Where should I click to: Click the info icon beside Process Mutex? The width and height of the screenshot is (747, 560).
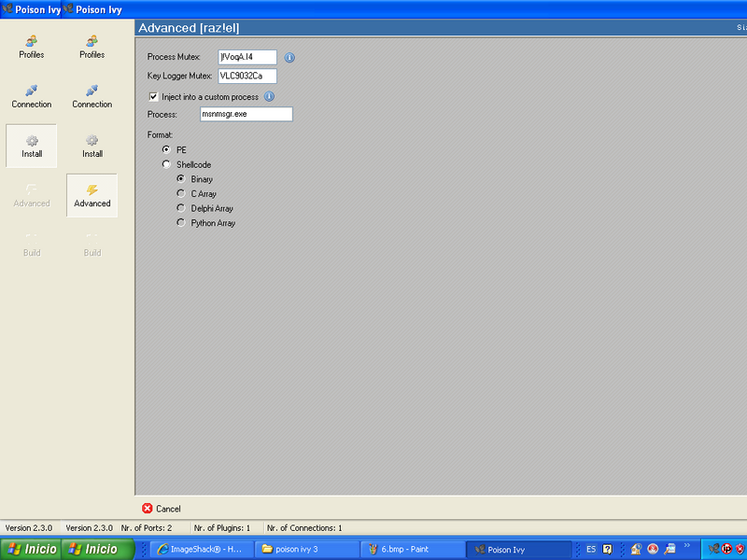(x=289, y=58)
